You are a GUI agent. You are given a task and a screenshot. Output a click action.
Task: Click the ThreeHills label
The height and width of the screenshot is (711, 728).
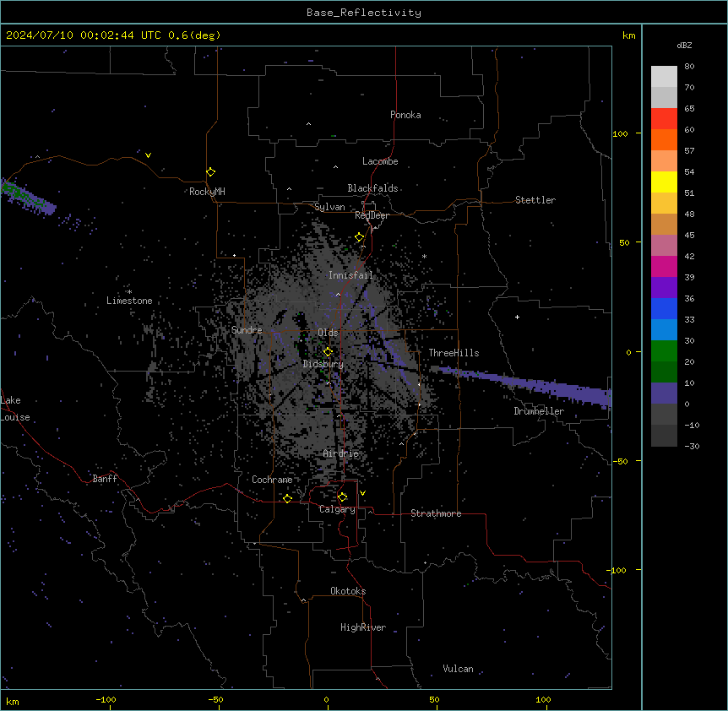[x=454, y=353]
